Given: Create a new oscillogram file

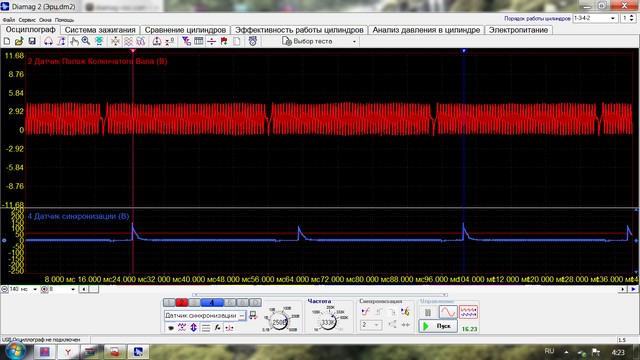Looking at the screenshot, I should click(7, 41).
